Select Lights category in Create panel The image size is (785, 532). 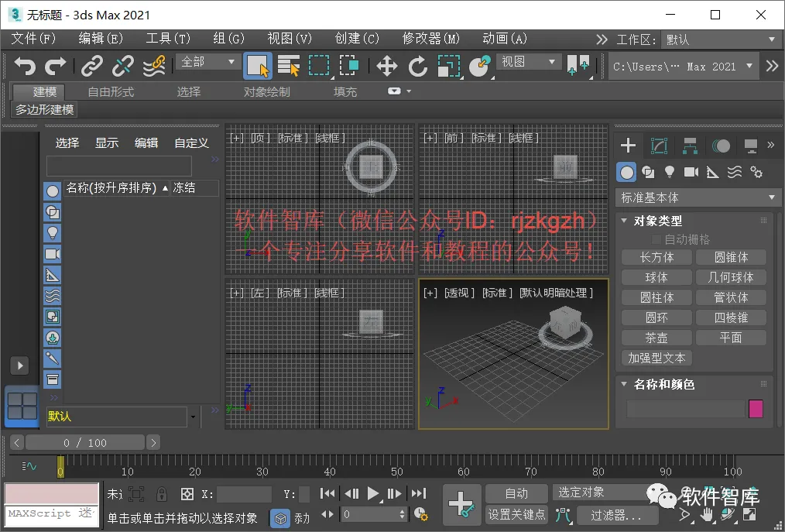(x=670, y=173)
